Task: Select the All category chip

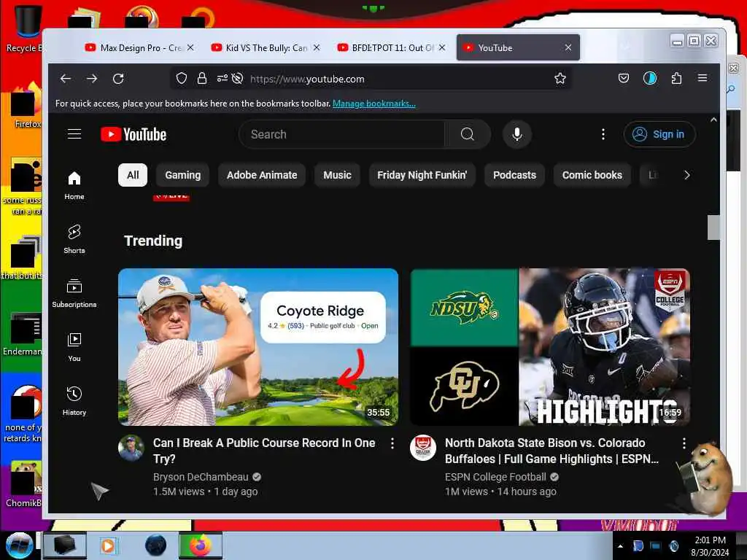Action: [133, 175]
